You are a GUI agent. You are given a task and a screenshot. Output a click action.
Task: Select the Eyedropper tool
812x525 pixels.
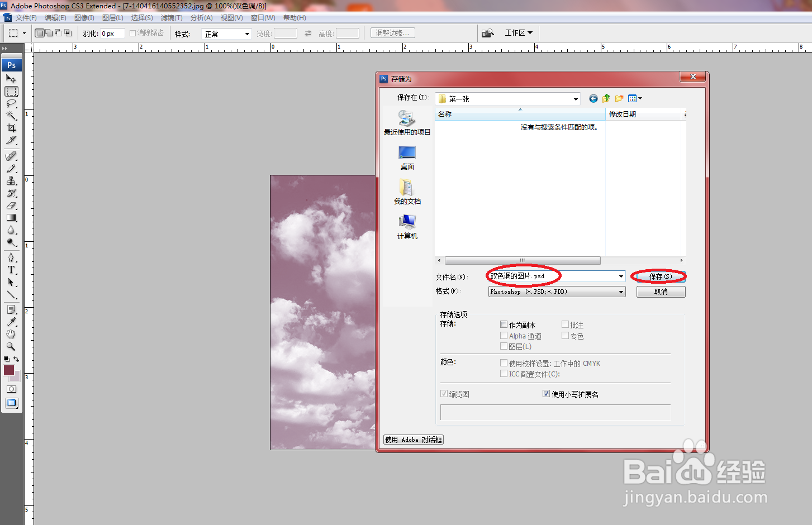click(x=12, y=322)
